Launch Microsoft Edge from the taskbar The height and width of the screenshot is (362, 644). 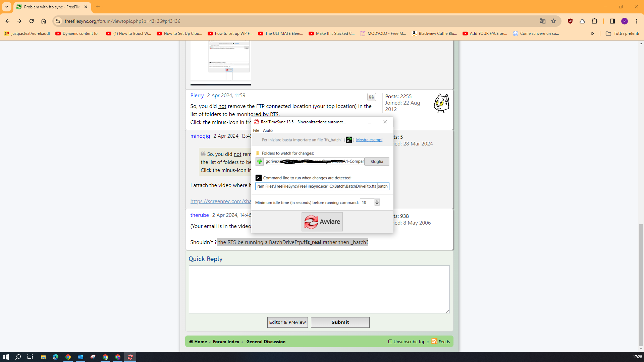point(56,357)
